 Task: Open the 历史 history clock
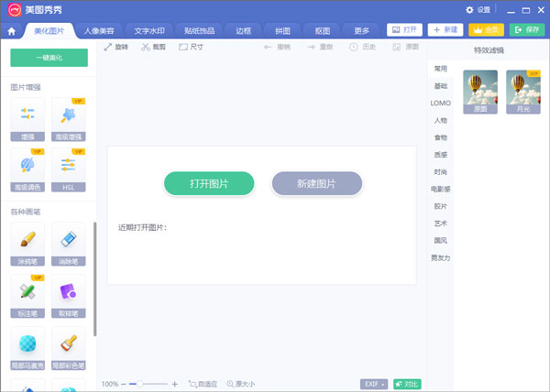(362, 47)
